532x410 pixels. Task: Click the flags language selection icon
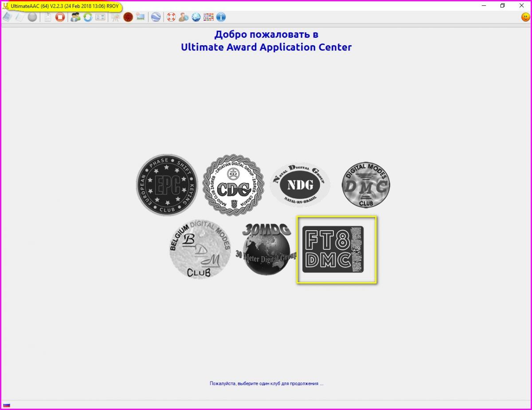click(208, 17)
